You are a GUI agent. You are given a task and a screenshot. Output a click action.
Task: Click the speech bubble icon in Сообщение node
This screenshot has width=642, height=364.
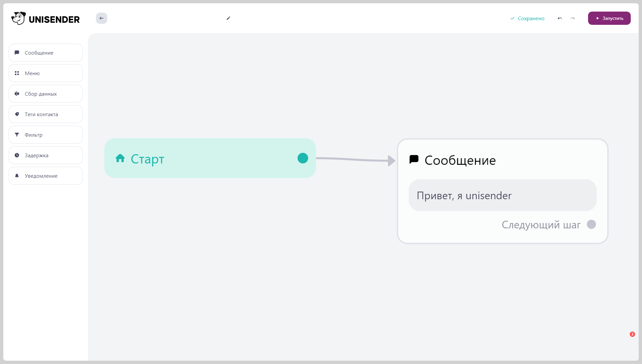pyautogui.click(x=414, y=159)
